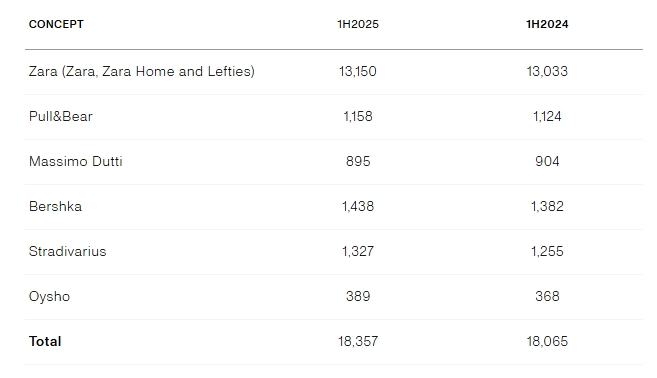
Task: Click Massimo Dutti 1H2025 value 895
Action: [358, 161]
